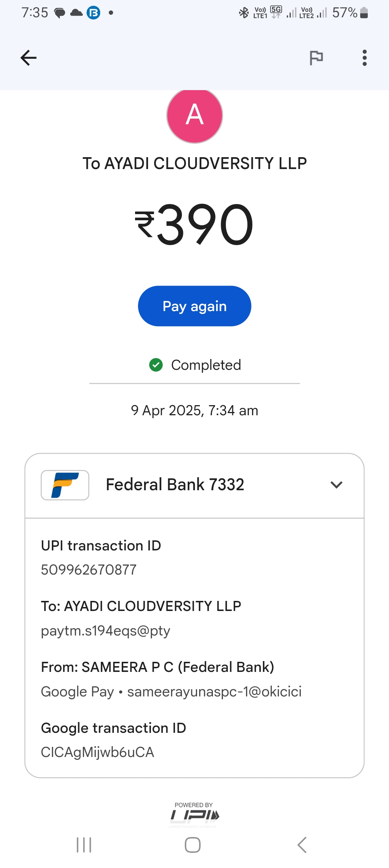
Task: Tap the Federal Bank logo icon
Action: 65,485
